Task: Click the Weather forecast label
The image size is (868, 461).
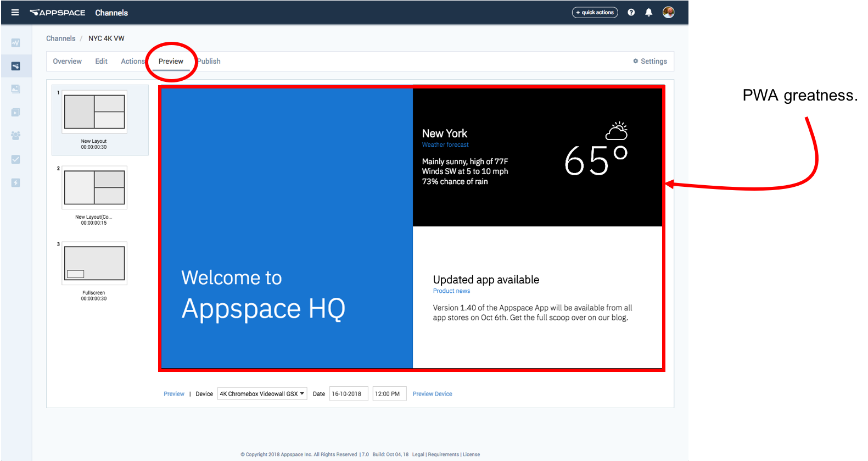Action: pyautogui.click(x=445, y=145)
